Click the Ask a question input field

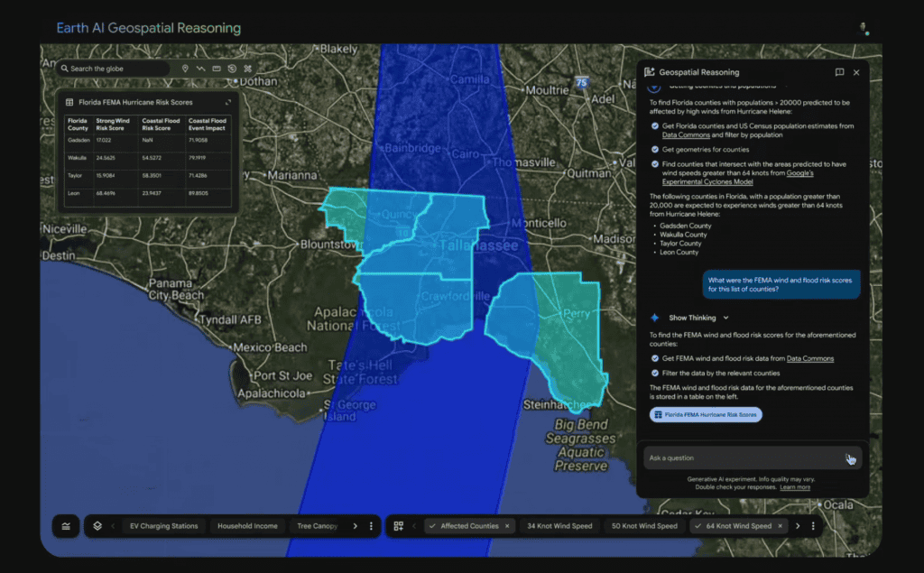740,457
